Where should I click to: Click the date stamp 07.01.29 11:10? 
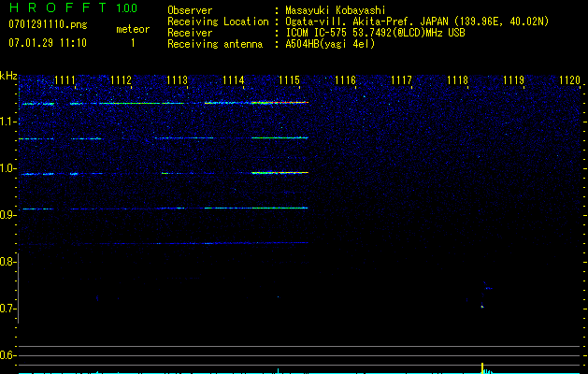(48, 43)
